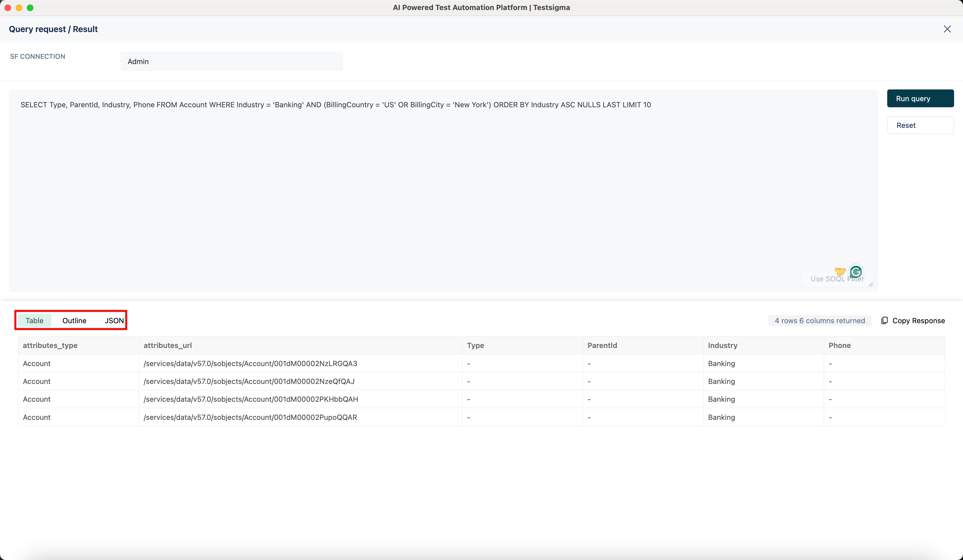Select the attributes_url of the first Account row
The height and width of the screenshot is (560, 963).
tap(250, 363)
